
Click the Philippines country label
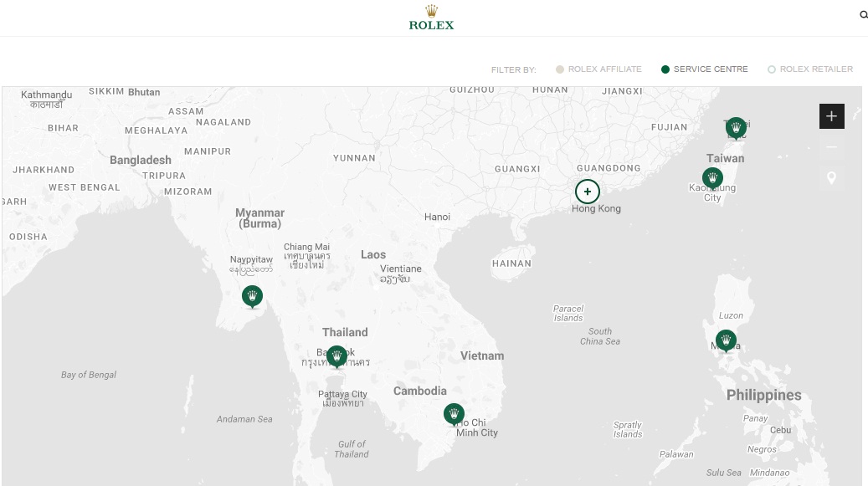click(x=763, y=396)
